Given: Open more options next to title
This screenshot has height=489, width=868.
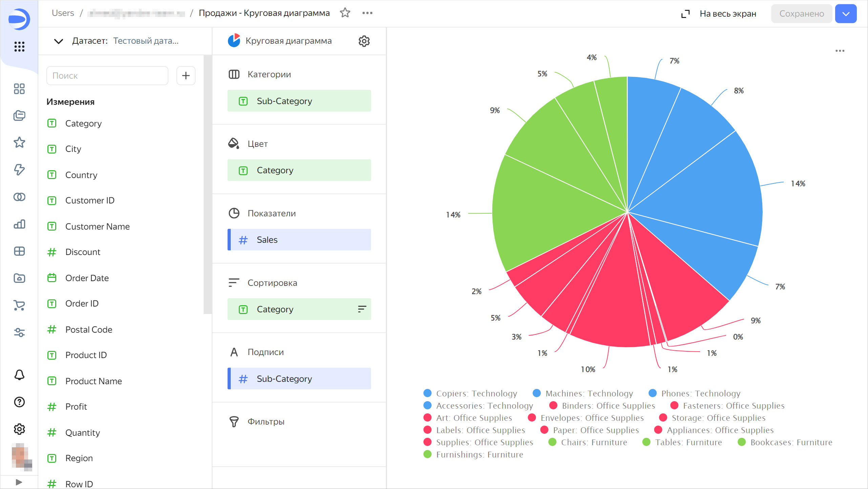Looking at the screenshot, I should click(367, 13).
